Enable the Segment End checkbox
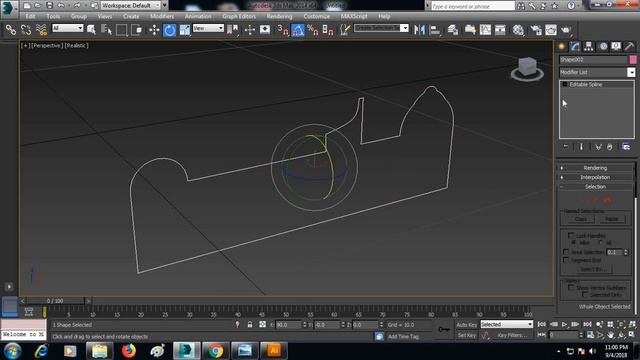The width and height of the screenshot is (640, 360). (566, 260)
